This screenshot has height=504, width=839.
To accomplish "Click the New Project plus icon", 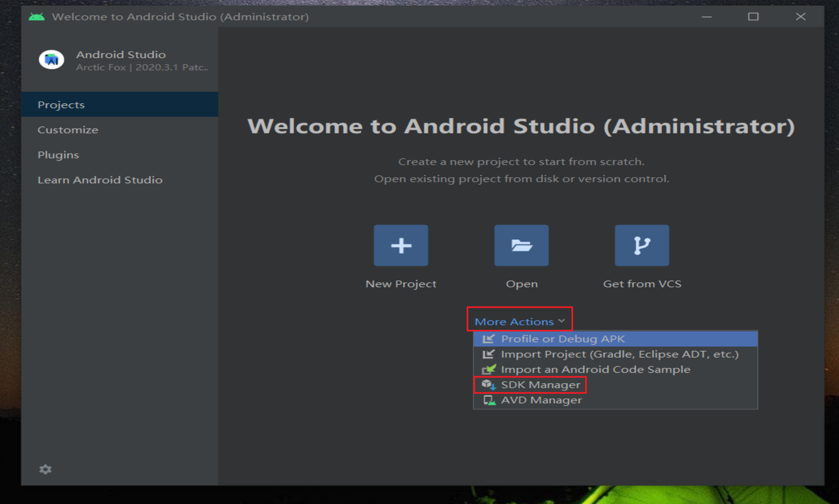I will click(400, 245).
